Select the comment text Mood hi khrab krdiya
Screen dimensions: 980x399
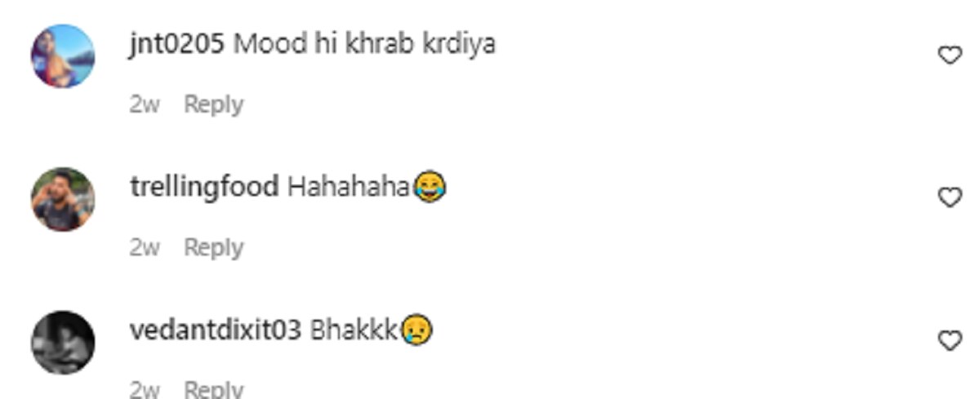click(x=364, y=44)
